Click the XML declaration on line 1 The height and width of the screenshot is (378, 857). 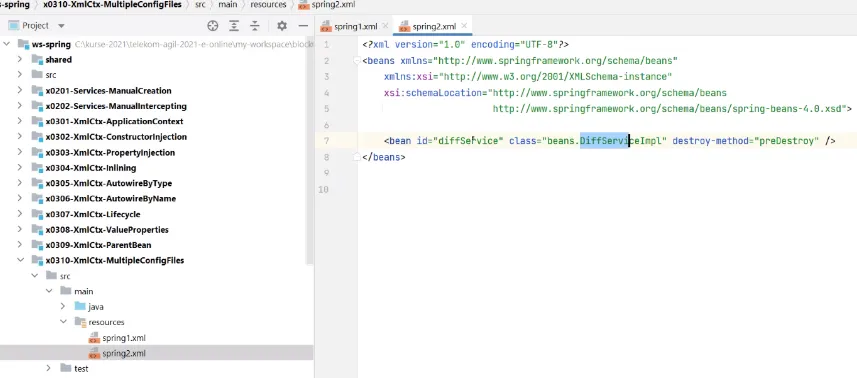pos(466,45)
